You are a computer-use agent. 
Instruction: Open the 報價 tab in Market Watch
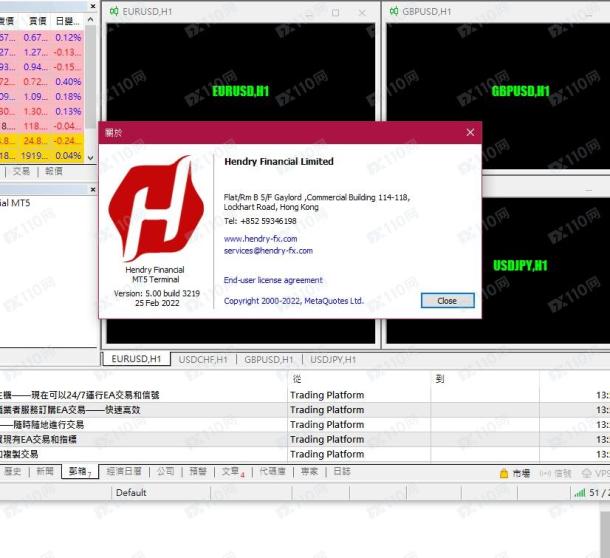(x=54, y=171)
